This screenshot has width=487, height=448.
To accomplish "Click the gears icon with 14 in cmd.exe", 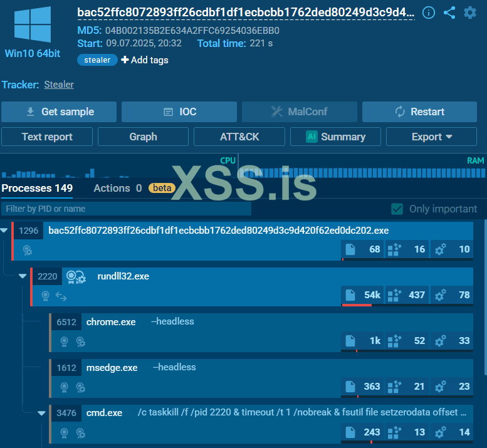I will (x=440, y=432).
